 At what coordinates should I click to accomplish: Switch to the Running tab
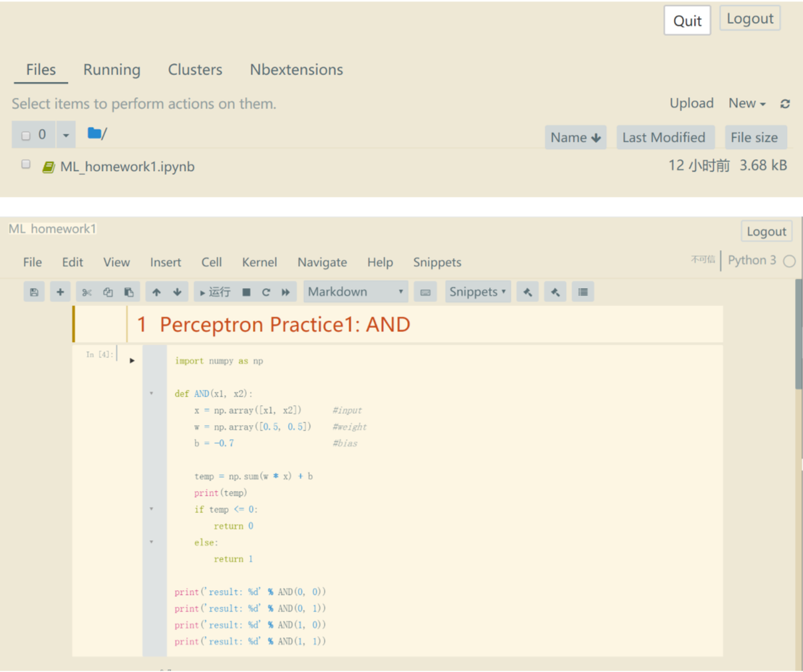click(112, 70)
